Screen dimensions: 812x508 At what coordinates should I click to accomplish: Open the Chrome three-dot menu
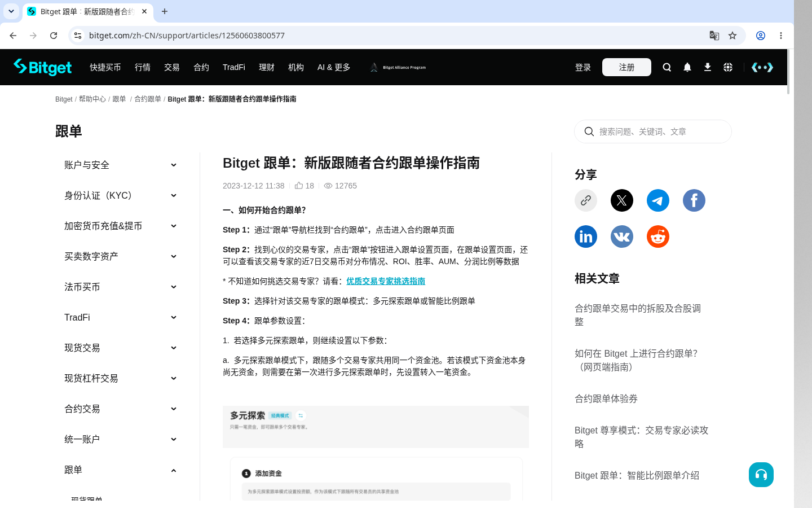tap(781, 36)
